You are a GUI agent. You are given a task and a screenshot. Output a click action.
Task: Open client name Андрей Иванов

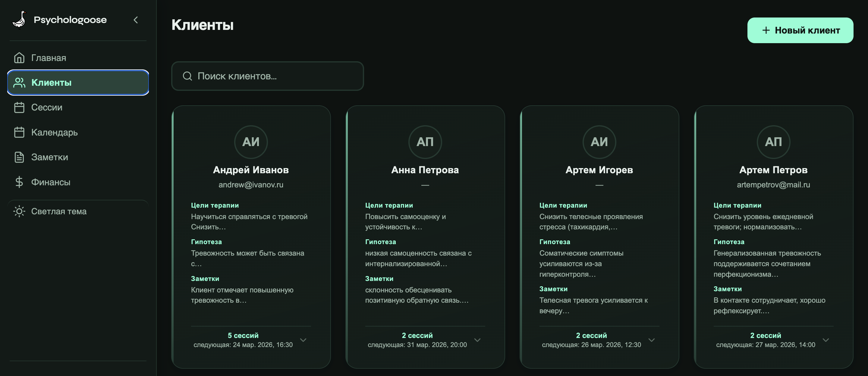[251, 170]
